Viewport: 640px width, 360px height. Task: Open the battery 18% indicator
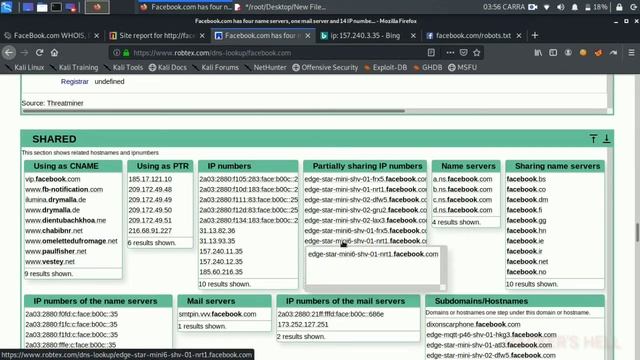(x=596, y=7)
